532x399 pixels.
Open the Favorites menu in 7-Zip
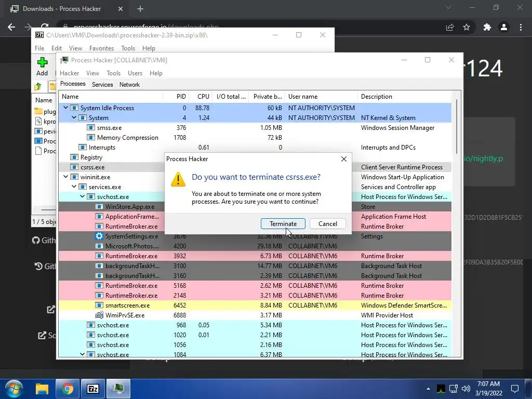[101, 48]
